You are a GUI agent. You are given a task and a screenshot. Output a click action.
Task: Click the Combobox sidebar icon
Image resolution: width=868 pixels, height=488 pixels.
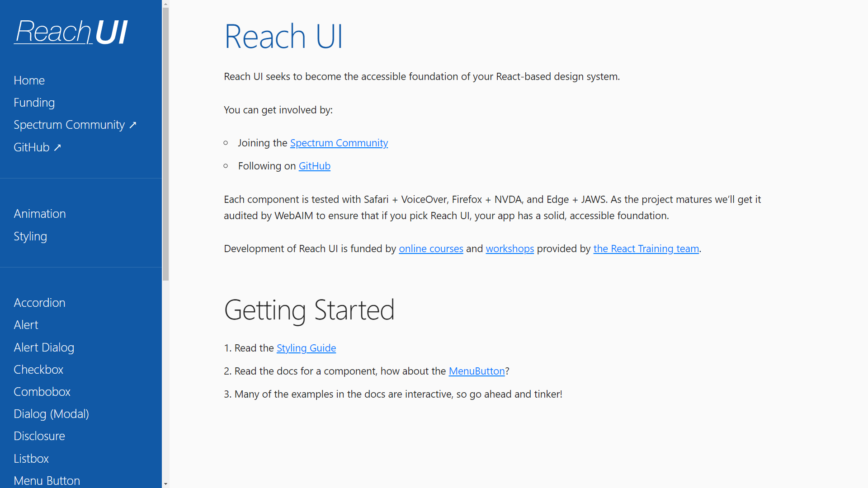[x=42, y=391]
